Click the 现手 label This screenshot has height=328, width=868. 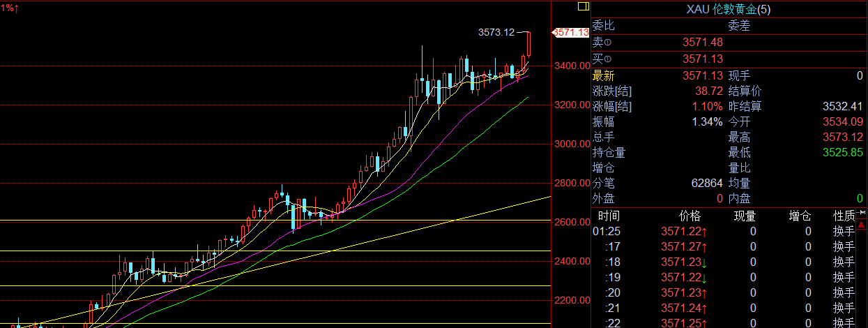740,75
